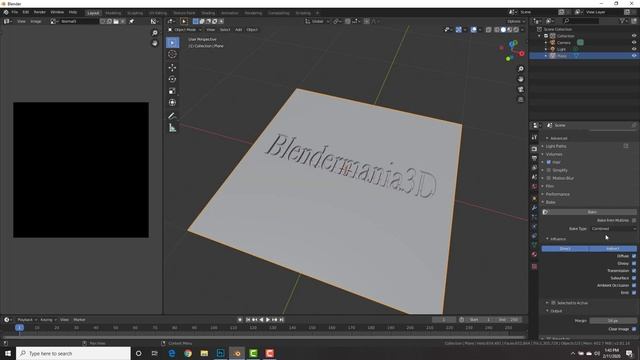The height and width of the screenshot is (360, 640).
Task: Open the World properties tab icon
Action: coord(534,187)
